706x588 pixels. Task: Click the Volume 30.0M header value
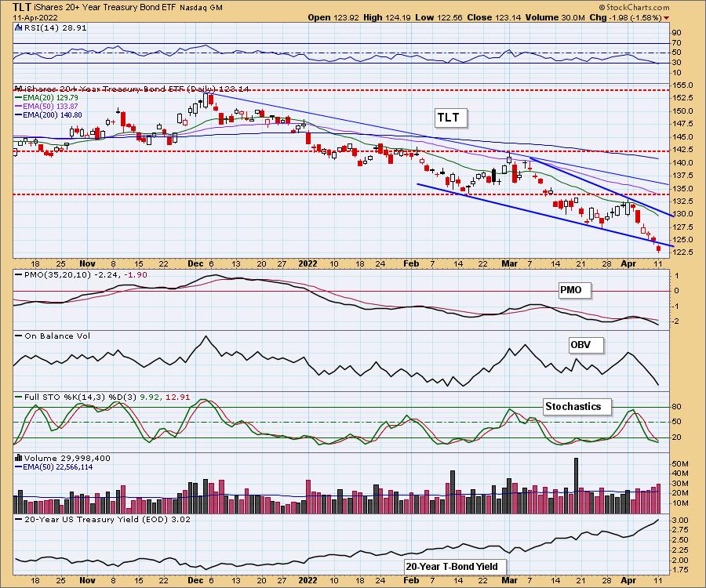click(x=555, y=17)
